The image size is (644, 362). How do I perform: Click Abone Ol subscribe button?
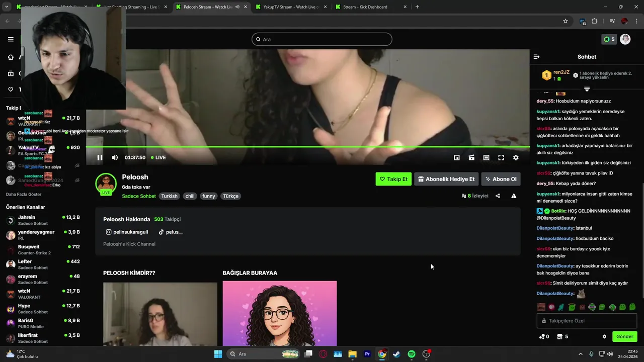pos(501,179)
